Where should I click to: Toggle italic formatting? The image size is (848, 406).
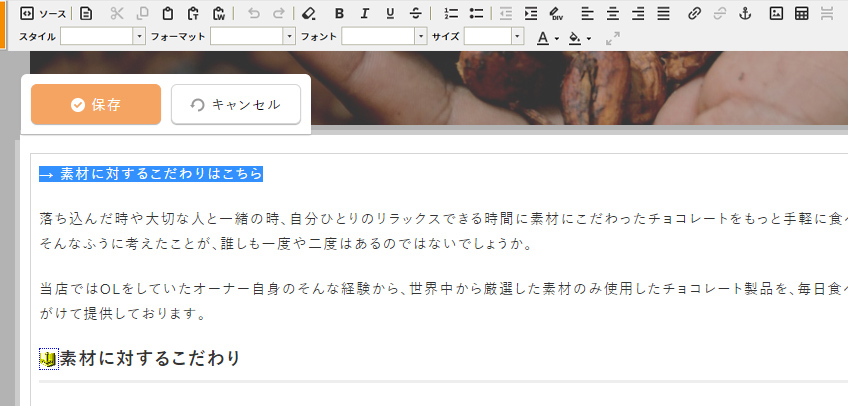(x=364, y=13)
